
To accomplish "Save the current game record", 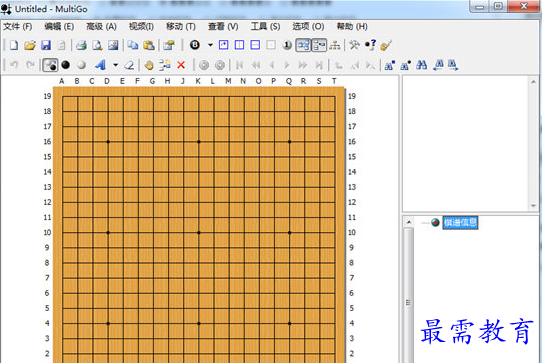I will [x=46, y=45].
